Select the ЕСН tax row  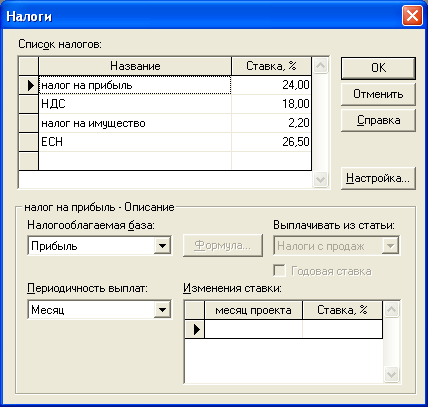pyautogui.click(x=135, y=142)
